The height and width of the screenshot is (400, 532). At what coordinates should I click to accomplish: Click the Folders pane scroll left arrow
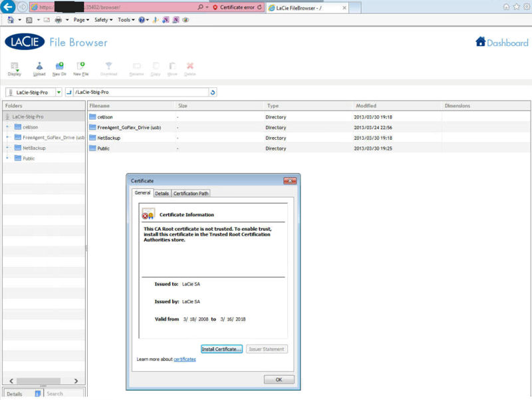click(11, 381)
